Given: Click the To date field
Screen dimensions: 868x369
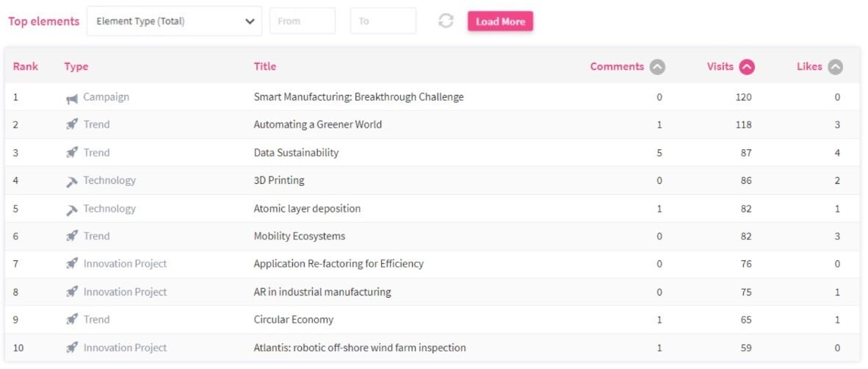Looking at the screenshot, I should 383,21.
